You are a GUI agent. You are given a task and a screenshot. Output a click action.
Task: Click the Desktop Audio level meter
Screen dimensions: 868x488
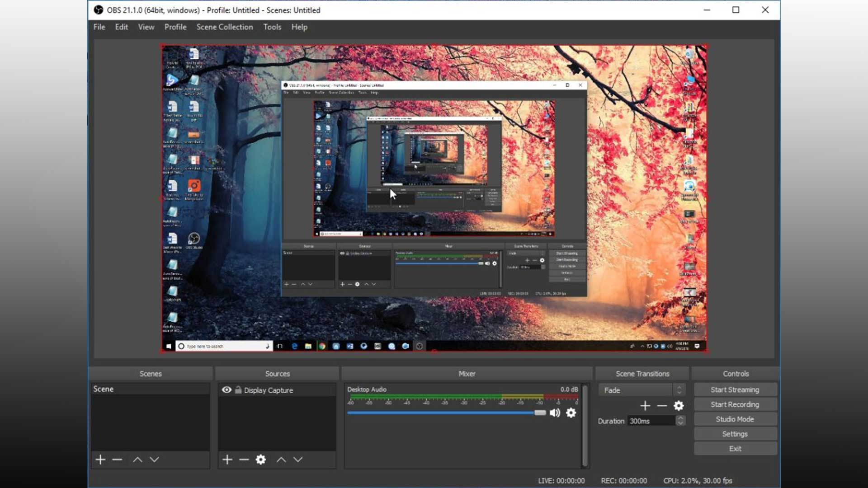coord(464,397)
